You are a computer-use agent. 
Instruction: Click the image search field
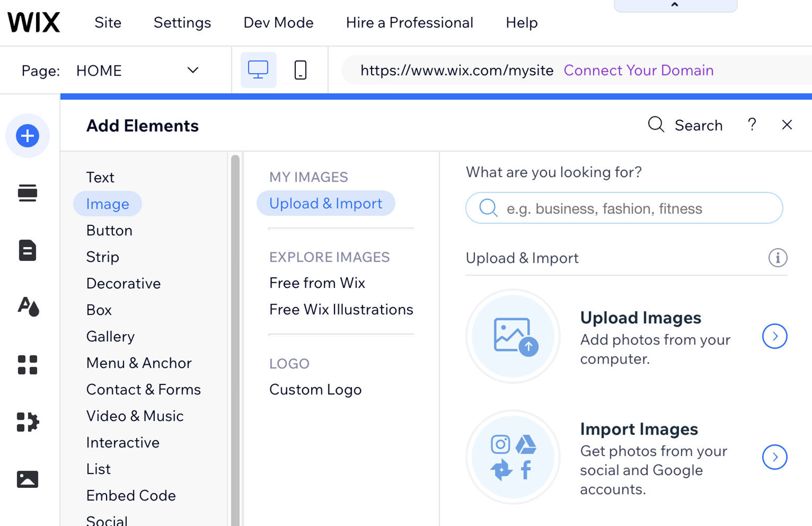pos(624,208)
